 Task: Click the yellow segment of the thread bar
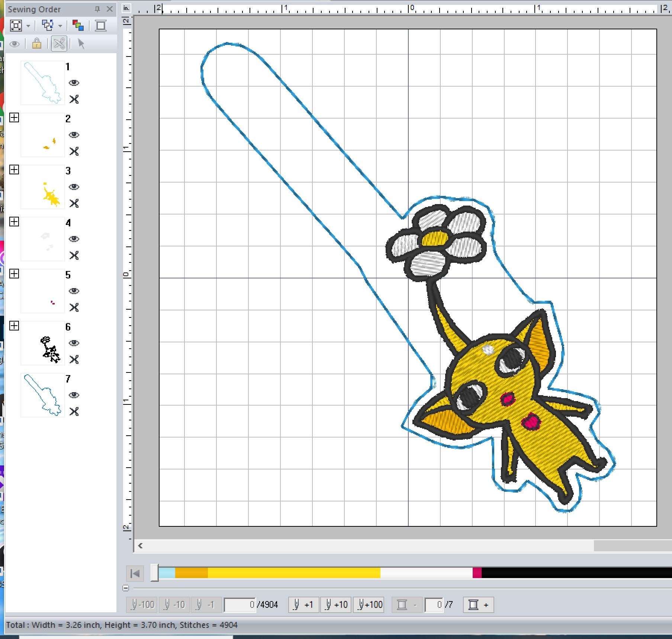294,573
